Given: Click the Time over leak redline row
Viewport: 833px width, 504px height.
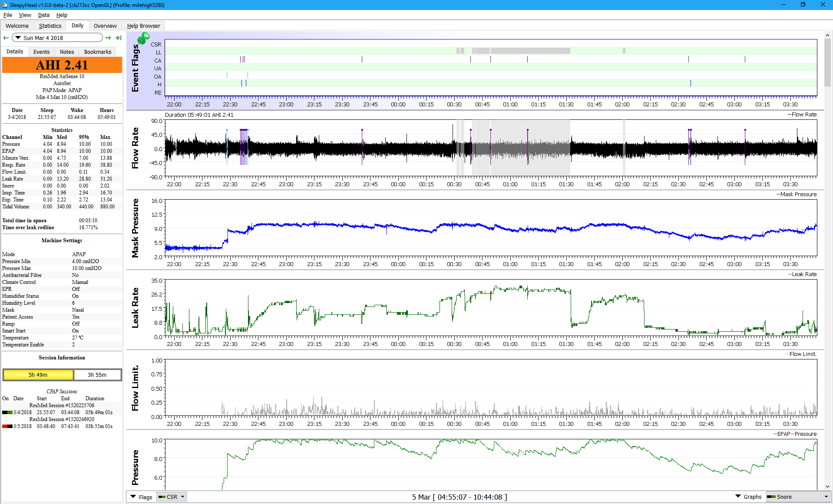Looking at the screenshot, I should (62, 227).
